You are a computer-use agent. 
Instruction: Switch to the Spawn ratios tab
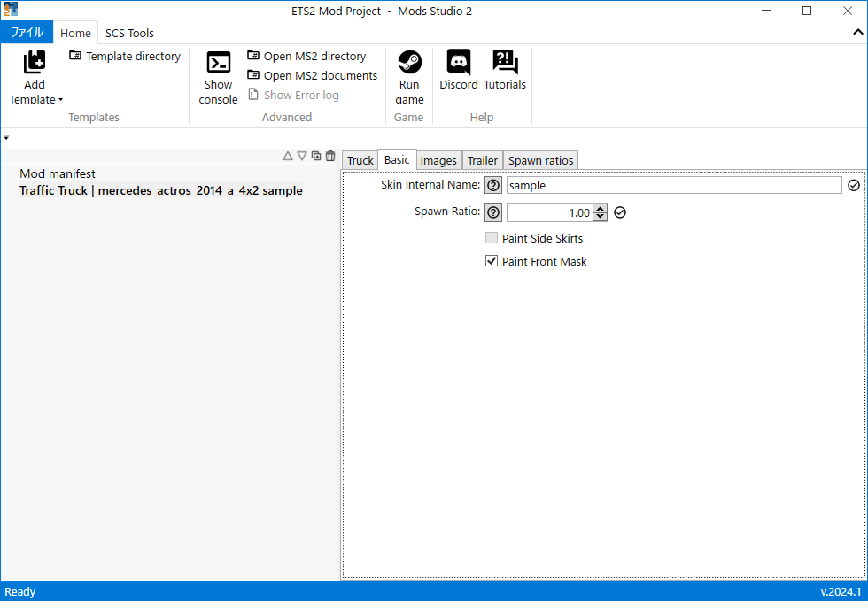[540, 160]
